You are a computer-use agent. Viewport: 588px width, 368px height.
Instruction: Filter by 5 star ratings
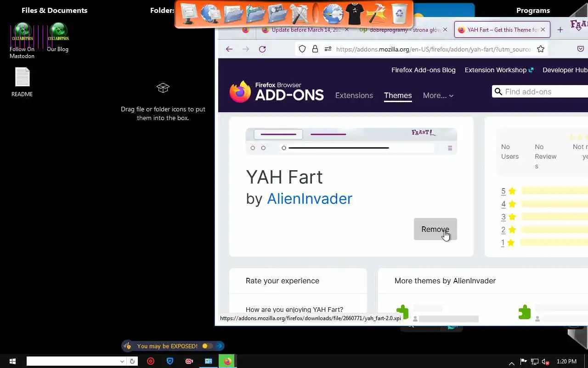[544, 191]
